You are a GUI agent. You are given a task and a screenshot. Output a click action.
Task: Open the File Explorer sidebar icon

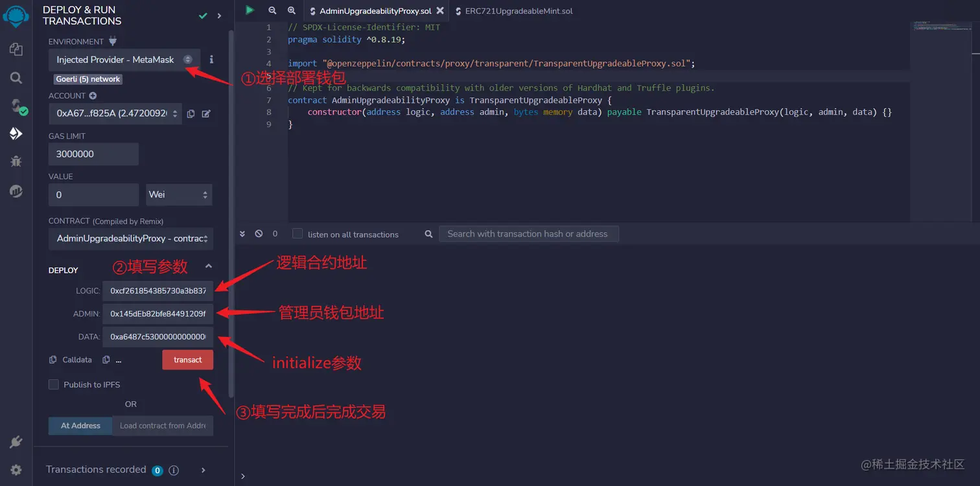16,49
